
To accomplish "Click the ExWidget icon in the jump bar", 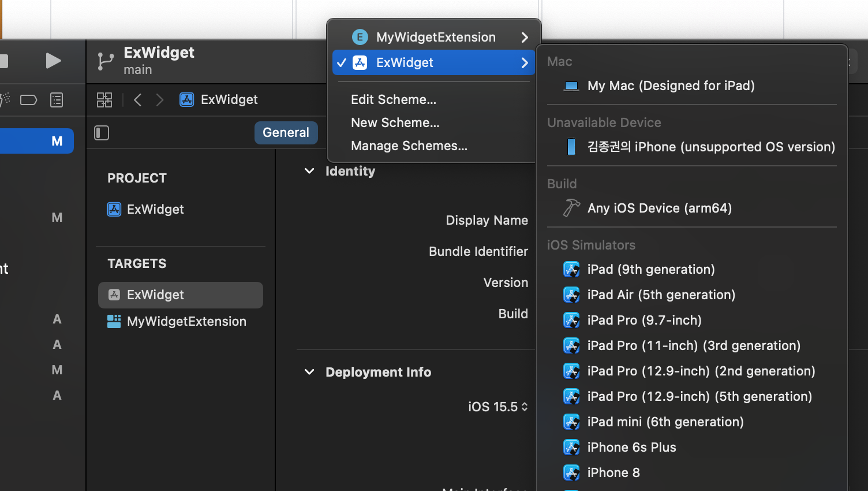I will [186, 100].
